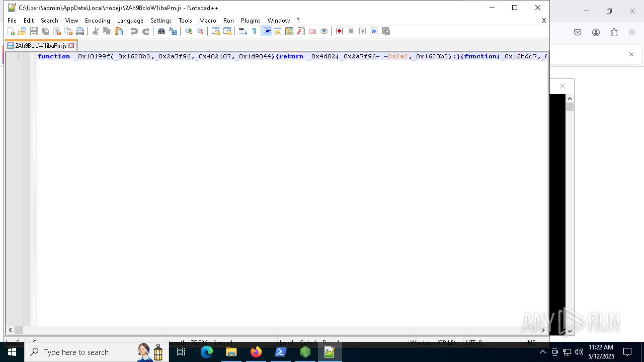Click the 0x2a3 hex value in code
This screenshot has width=644, height=362.
point(397,56)
